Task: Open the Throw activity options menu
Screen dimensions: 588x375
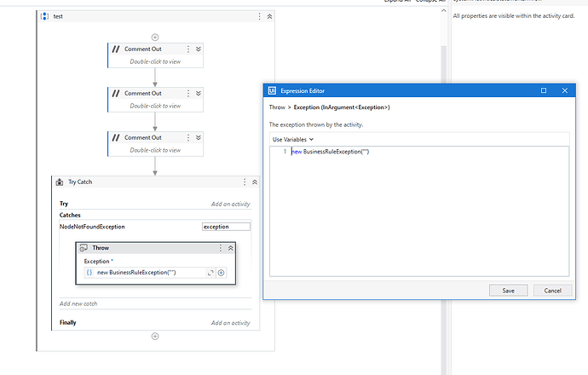Action: (221, 248)
